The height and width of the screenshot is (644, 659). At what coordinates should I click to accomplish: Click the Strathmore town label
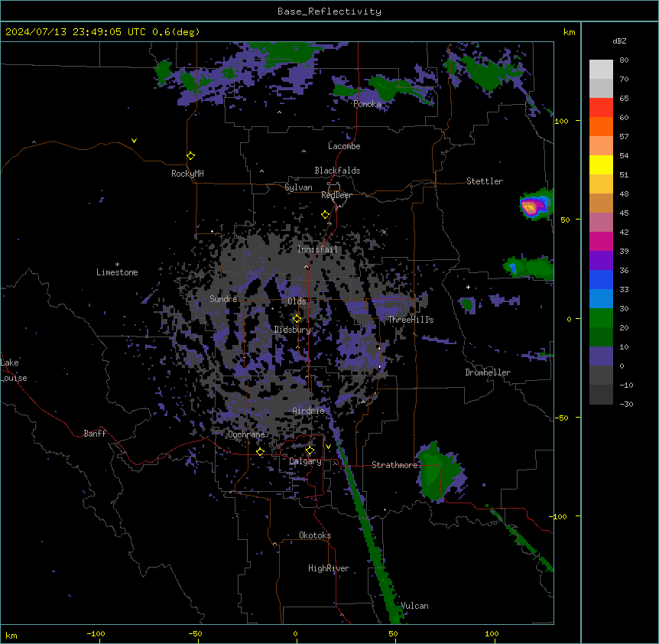click(394, 465)
